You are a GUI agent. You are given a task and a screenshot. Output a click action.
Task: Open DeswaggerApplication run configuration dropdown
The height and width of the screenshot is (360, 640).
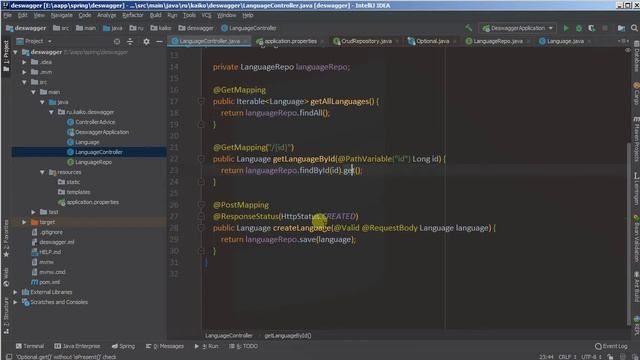517,28
